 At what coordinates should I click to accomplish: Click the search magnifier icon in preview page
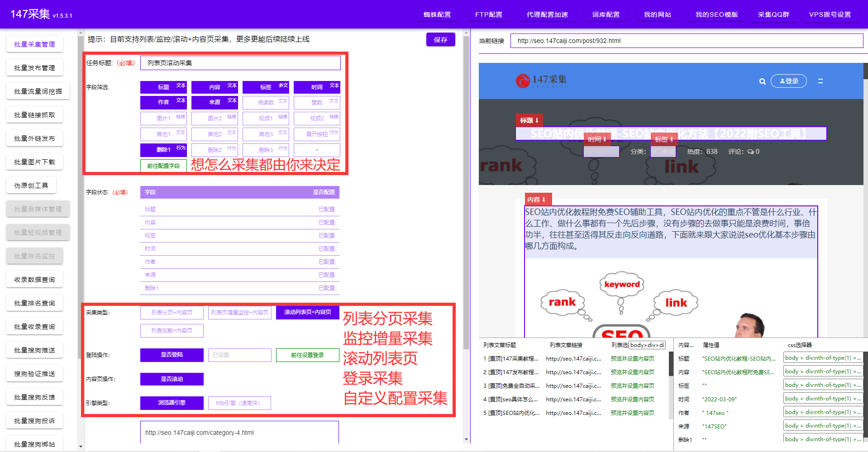point(762,81)
